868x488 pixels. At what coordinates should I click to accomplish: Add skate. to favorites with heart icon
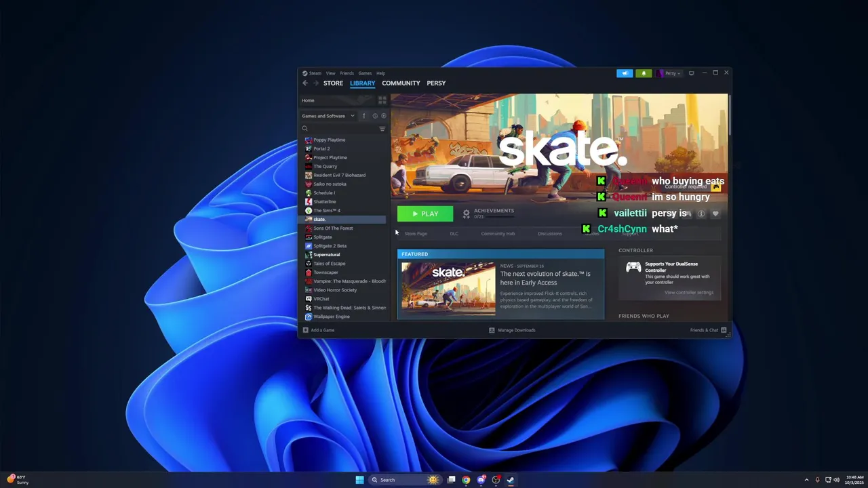pos(715,213)
